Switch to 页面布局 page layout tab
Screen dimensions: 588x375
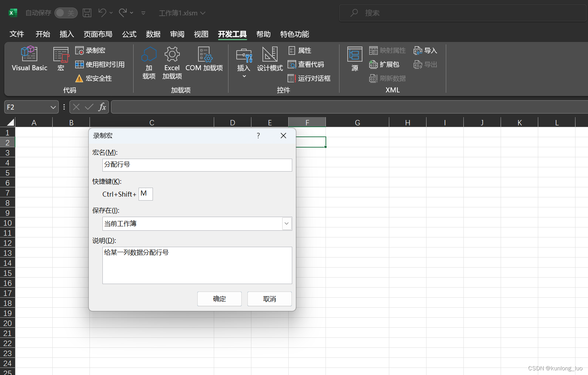[98, 34]
